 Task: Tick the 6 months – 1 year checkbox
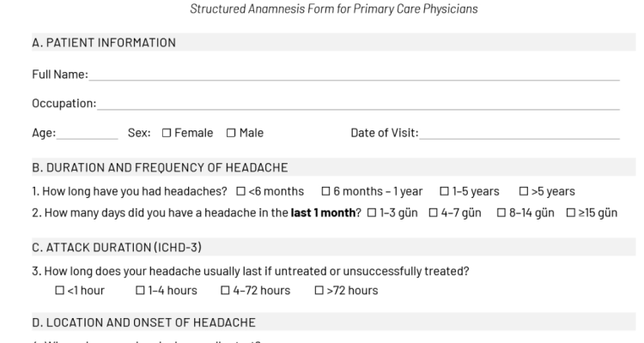pyautogui.click(x=326, y=191)
